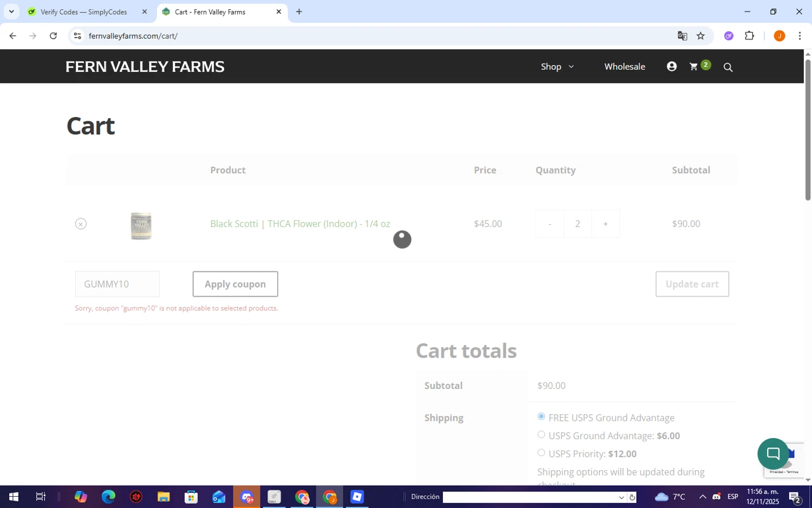Go forward with the forward arrow

coord(33,36)
